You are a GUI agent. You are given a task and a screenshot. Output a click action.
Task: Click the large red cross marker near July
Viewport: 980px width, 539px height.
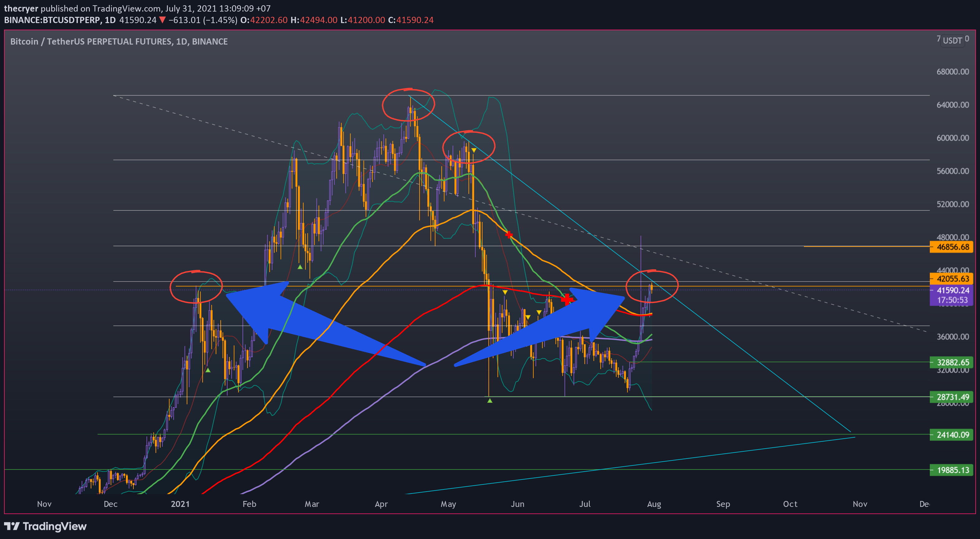pyautogui.click(x=567, y=299)
